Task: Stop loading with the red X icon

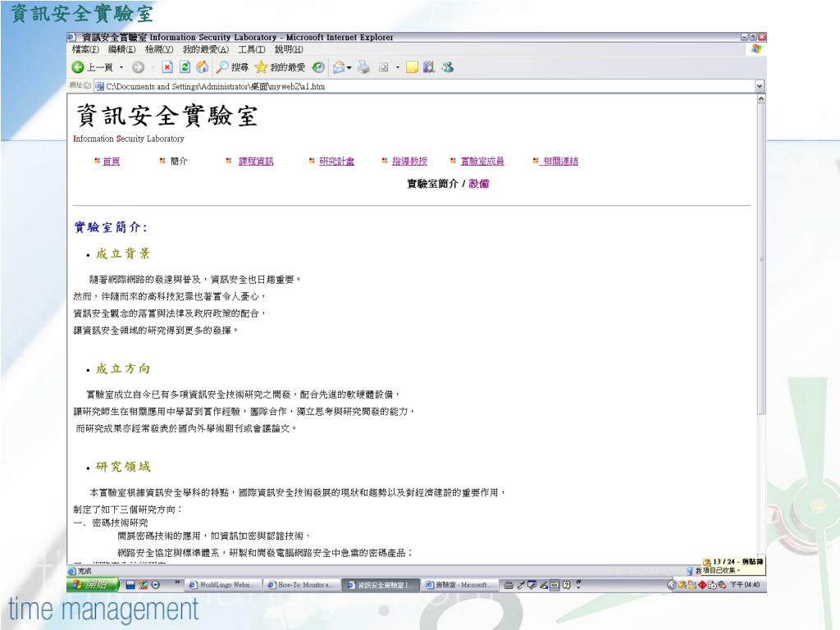Action: coord(167,67)
